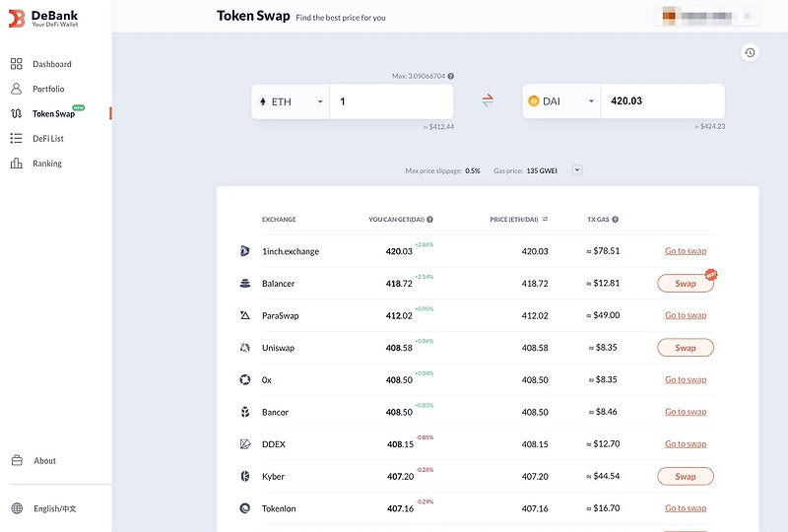Click the DDEX amount 408.15
The image size is (788, 532).
400,444
